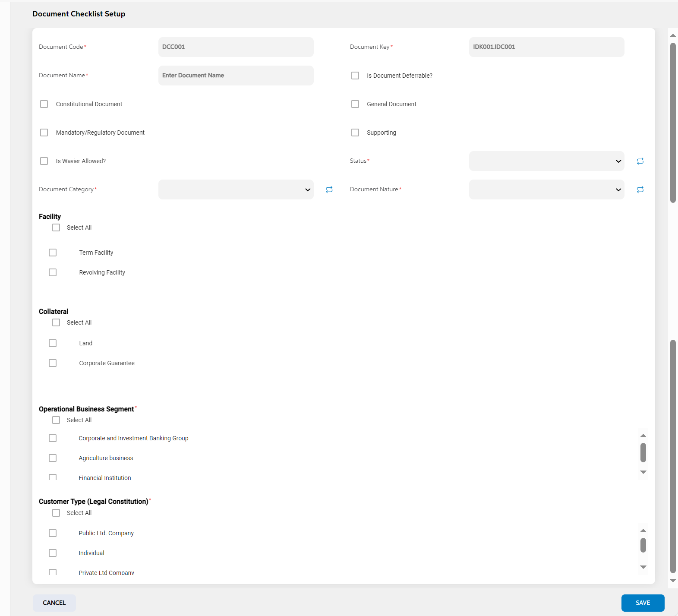Screen dimensions: 678x616
Task: Click the main page scroll-up arrow
Action: 673,35
